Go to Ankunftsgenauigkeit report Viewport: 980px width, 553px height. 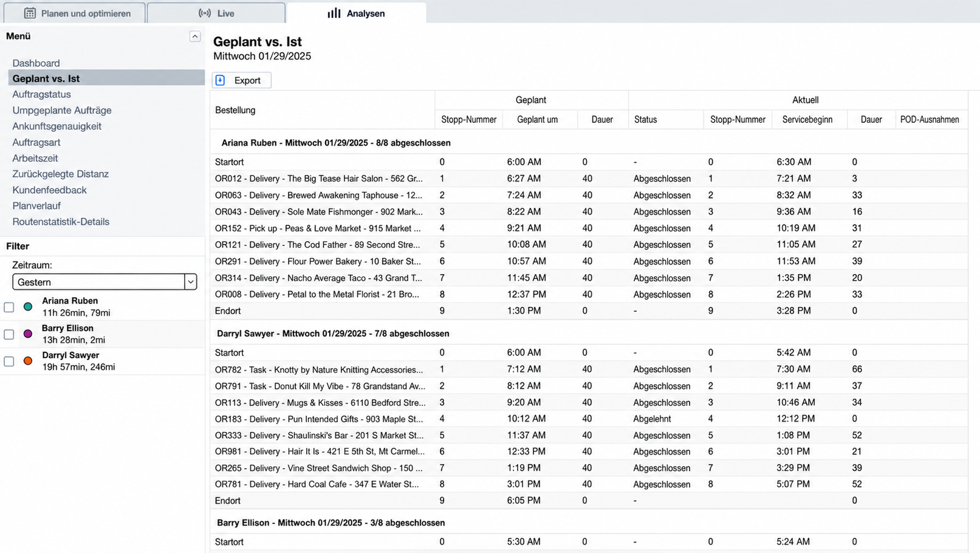(x=57, y=126)
